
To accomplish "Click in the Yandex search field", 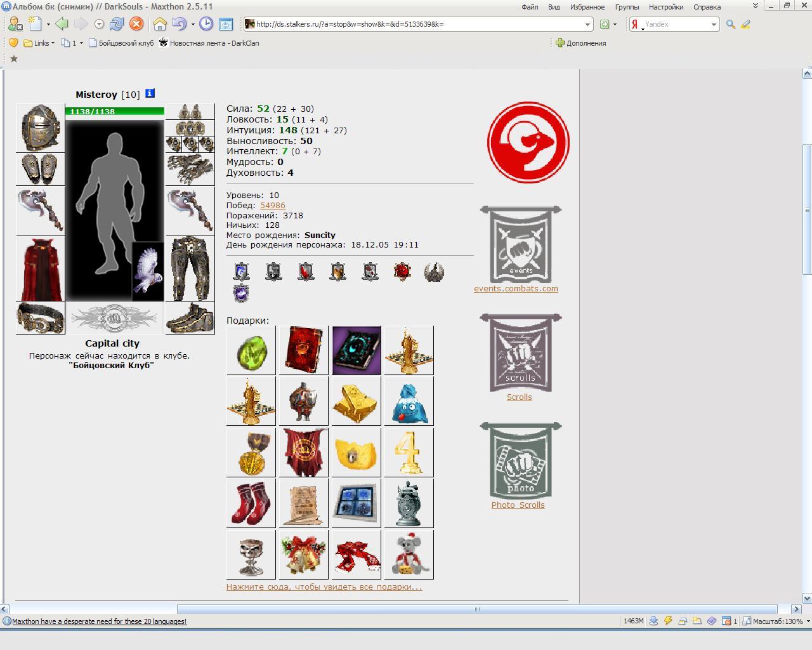I will click(676, 24).
